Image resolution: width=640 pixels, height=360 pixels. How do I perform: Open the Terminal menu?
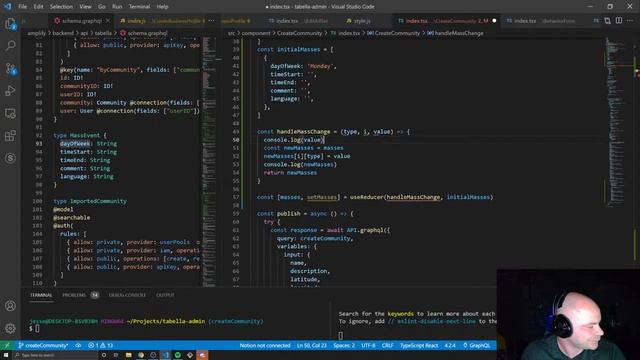pyautogui.click(x=139, y=7)
